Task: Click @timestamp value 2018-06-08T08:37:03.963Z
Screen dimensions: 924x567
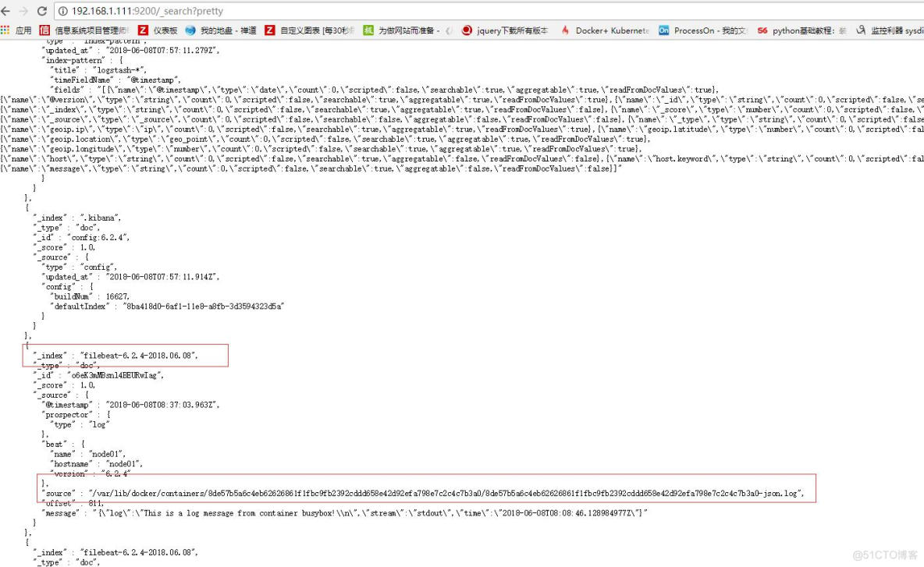Action: [x=162, y=405]
